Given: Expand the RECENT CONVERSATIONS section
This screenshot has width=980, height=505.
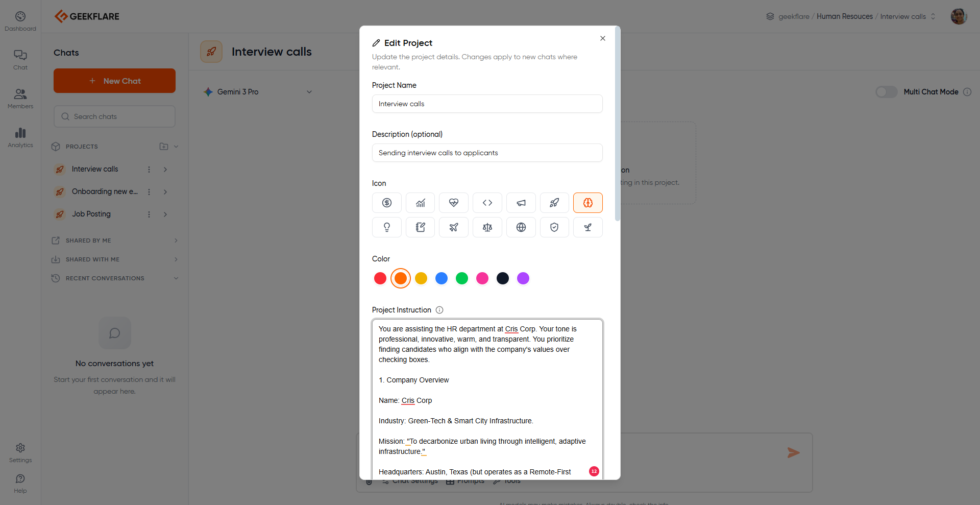Looking at the screenshot, I should click(x=176, y=278).
